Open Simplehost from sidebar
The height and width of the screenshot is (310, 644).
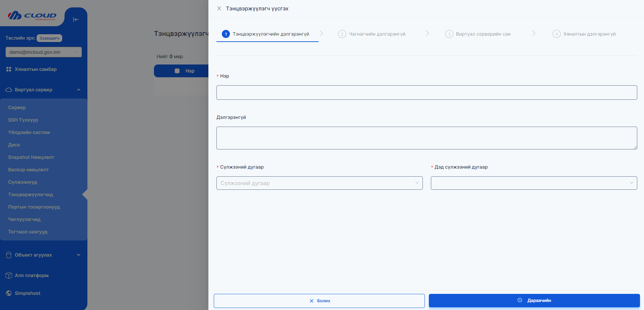[x=28, y=293]
